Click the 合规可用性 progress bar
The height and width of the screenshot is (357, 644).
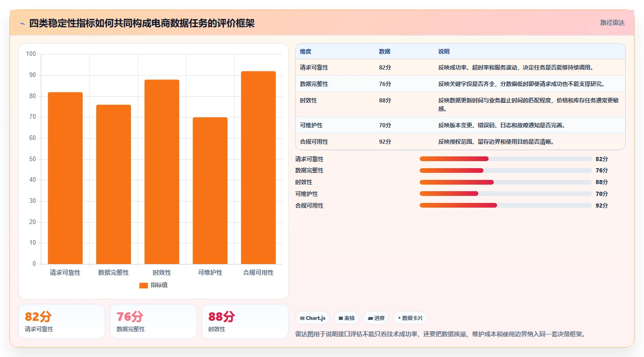click(x=506, y=205)
